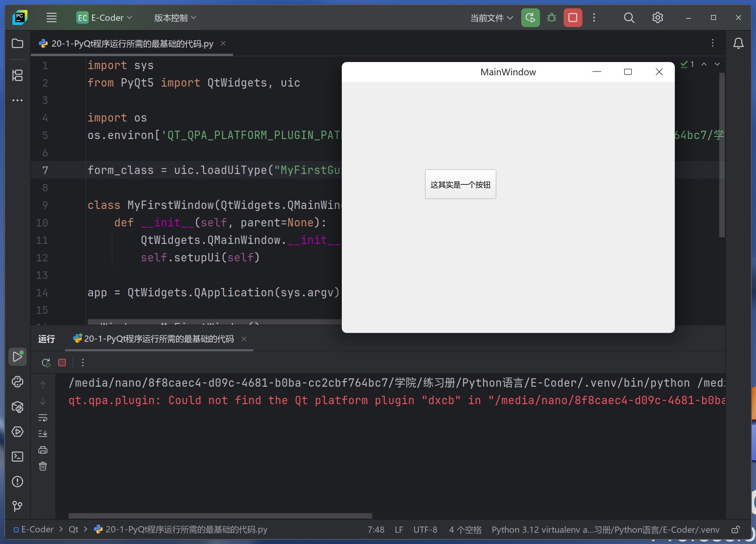Screen dimensions: 756x544
Task: Open the Project folder tool window
Action: click(17, 43)
